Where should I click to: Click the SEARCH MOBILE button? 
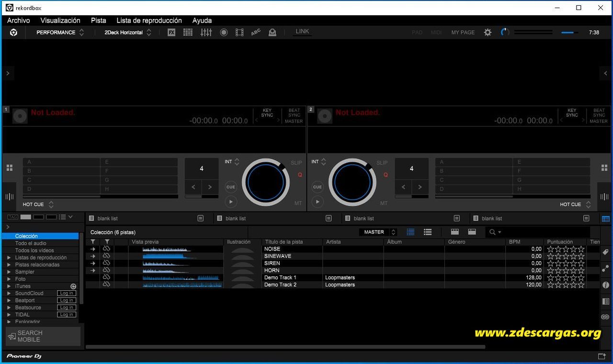tap(43, 336)
